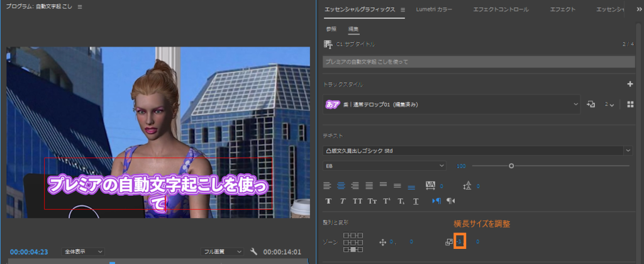This screenshot has height=264, width=644.
Task: Click the caption block size icon
Action: coord(449,243)
